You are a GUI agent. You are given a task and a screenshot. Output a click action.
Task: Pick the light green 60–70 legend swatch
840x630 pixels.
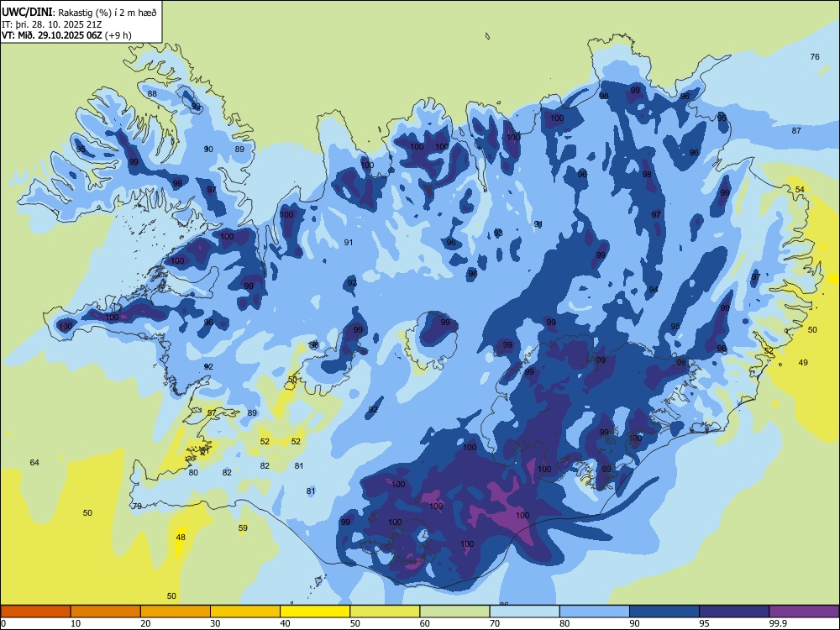454,612
